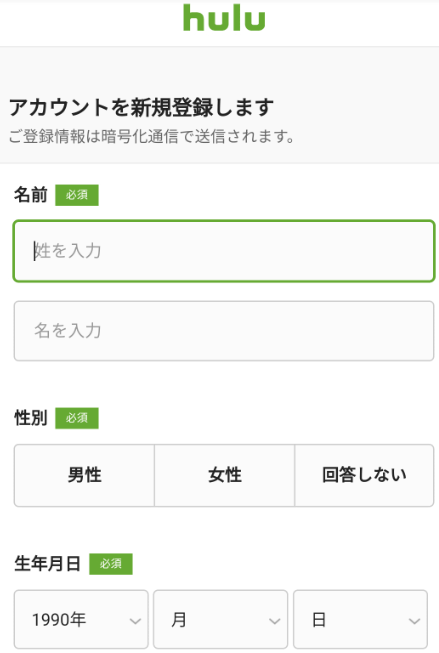The width and height of the screenshot is (439, 653).
Task: Open the 1990年 birth year dropdown
Action: click(81, 620)
